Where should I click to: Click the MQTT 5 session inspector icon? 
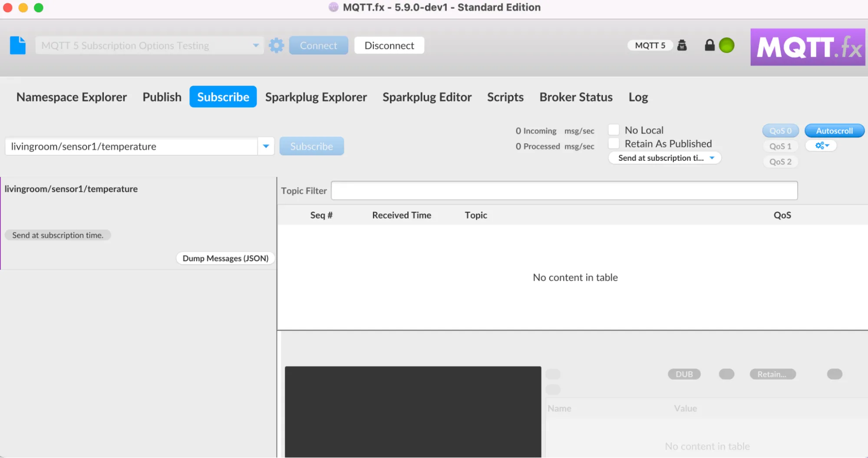pyautogui.click(x=682, y=45)
